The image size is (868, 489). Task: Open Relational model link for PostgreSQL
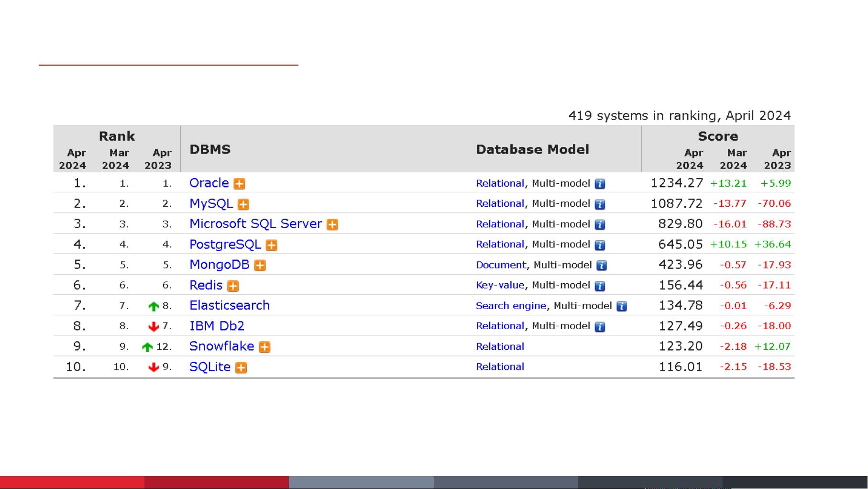pyautogui.click(x=500, y=244)
